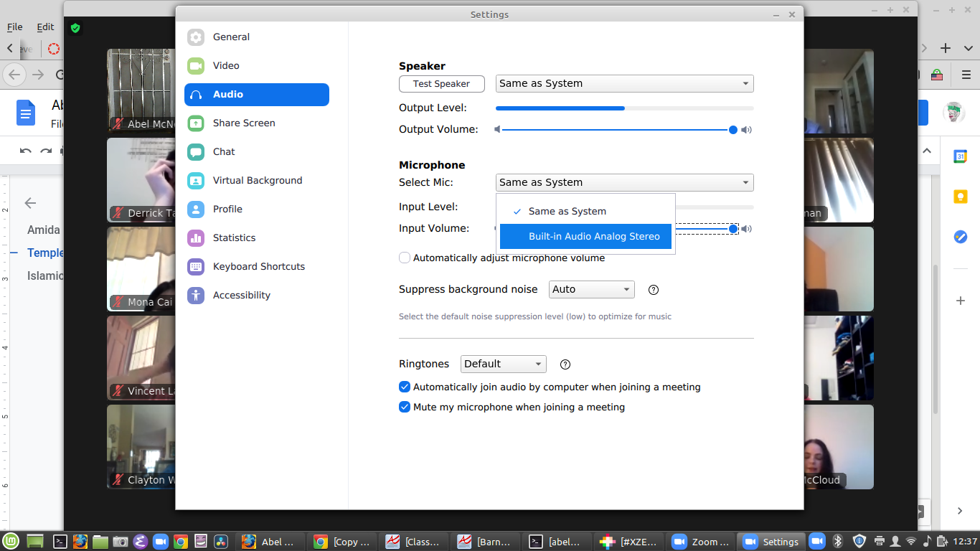Open Google Keep side panel icon

tap(961, 197)
